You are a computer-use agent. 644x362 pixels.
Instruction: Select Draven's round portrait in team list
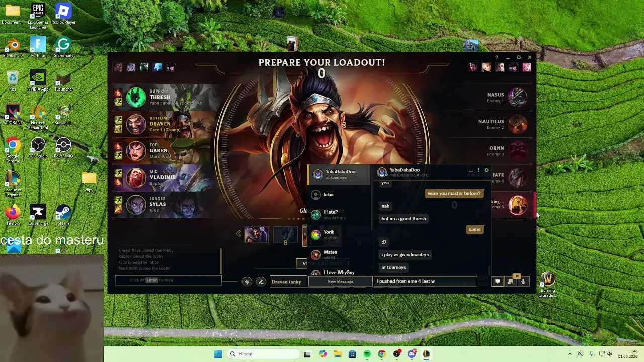(x=136, y=124)
